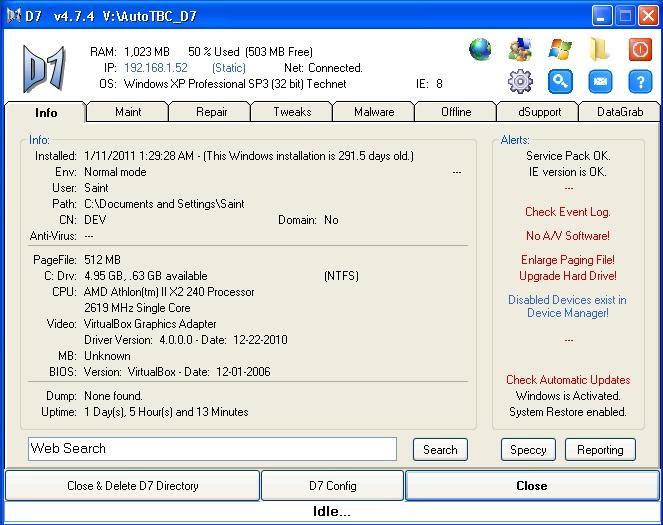This screenshot has height=525, width=663.
Task: Open the Reporting button
Action: click(x=600, y=450)
